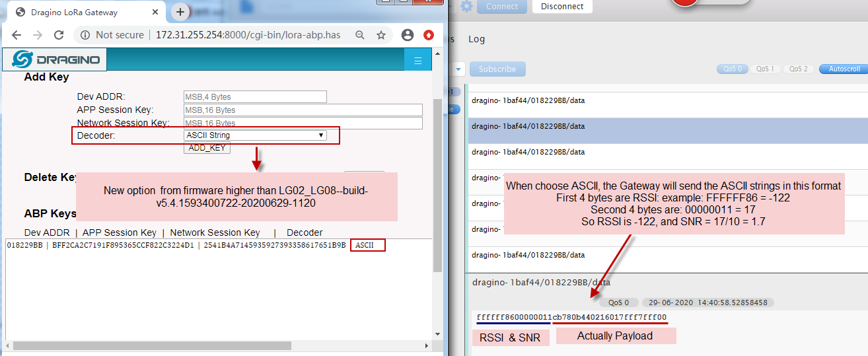Viewport: 868px width, 356px height.
Task: Select QoS 2 option
Action: (x=799, y=69)
